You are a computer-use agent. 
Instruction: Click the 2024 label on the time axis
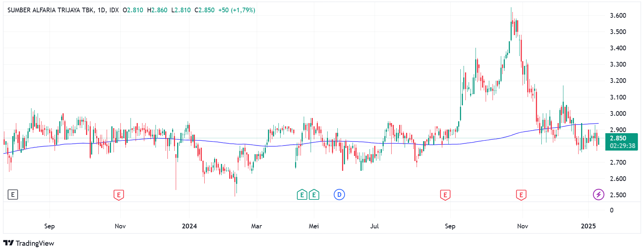(189, 226)
